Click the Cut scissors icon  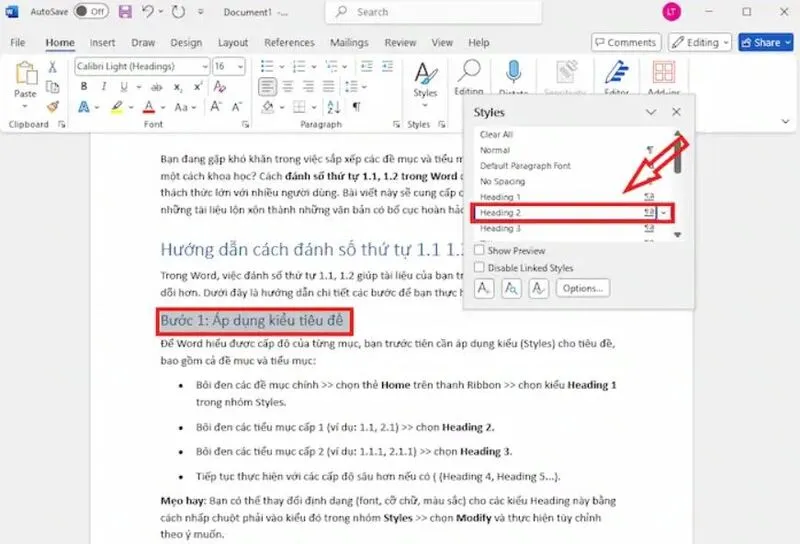tap(52, 67)
